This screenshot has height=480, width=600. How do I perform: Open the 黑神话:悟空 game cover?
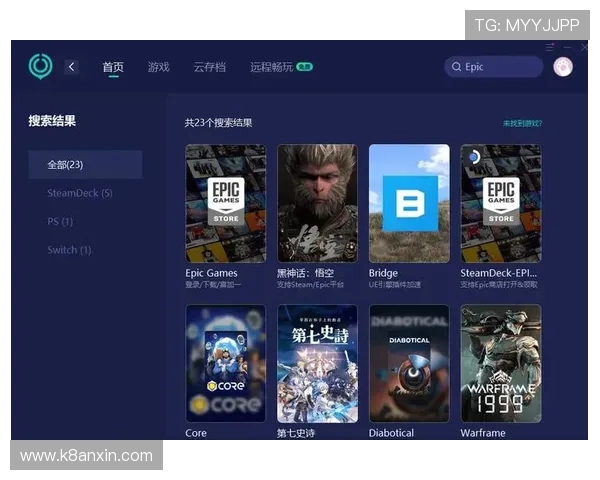tap(317, 203)
